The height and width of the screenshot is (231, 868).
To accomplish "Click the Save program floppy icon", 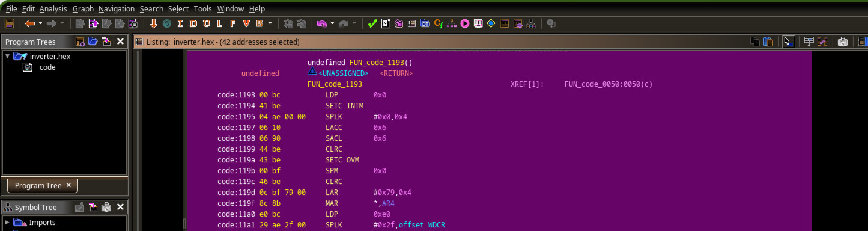I will (9, 23).
